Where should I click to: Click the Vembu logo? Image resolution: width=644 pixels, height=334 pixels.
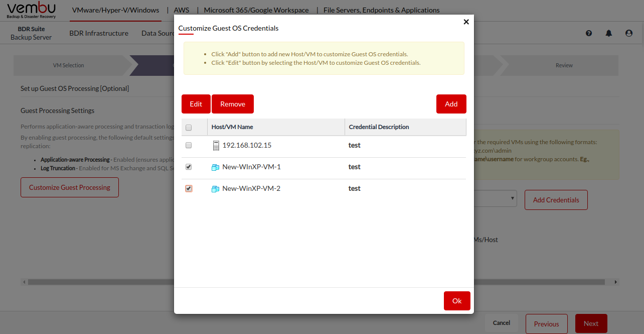tap(31, 10)
